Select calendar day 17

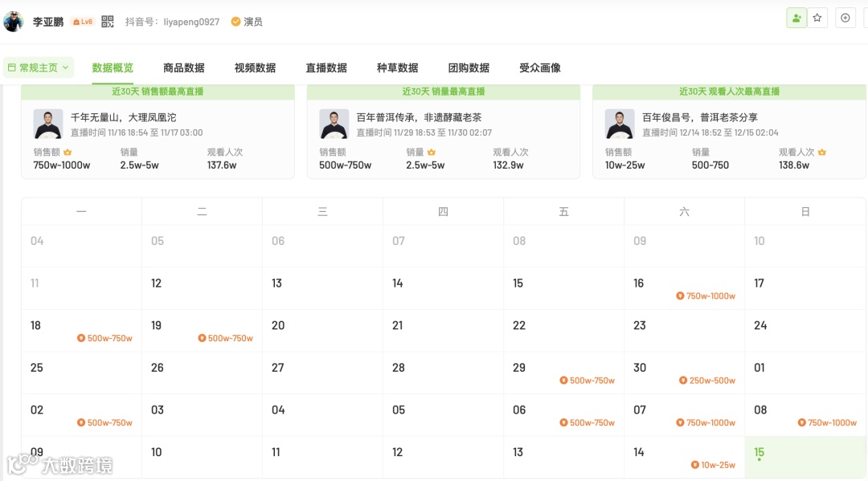point(805,288)
